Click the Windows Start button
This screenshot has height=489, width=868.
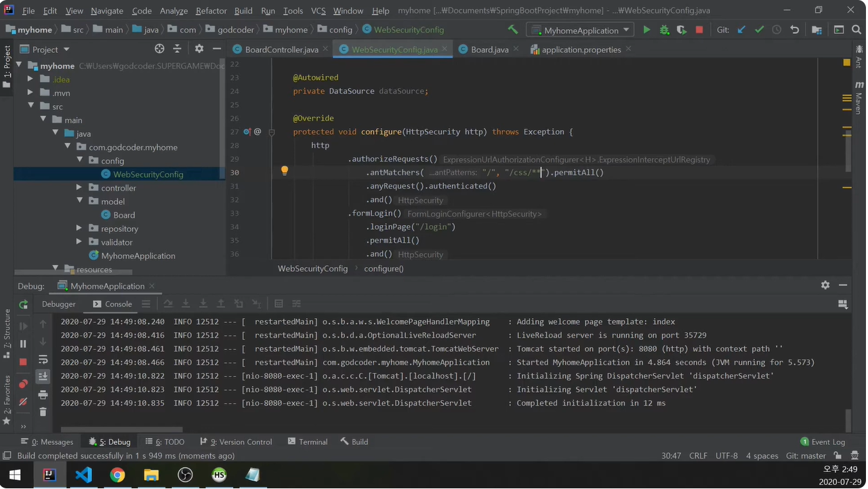[x=15, y=475]
